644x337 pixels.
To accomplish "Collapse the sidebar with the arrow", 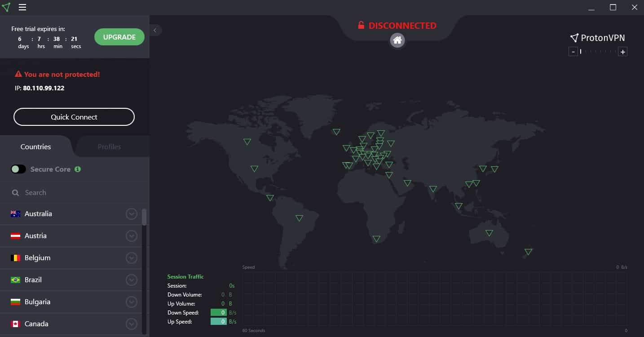I will click(155, 30).
